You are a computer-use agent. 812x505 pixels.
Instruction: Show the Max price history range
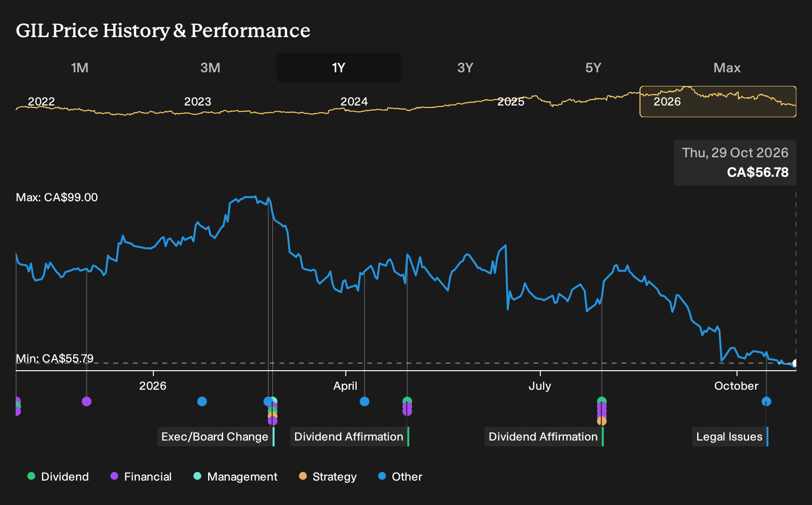727,67
